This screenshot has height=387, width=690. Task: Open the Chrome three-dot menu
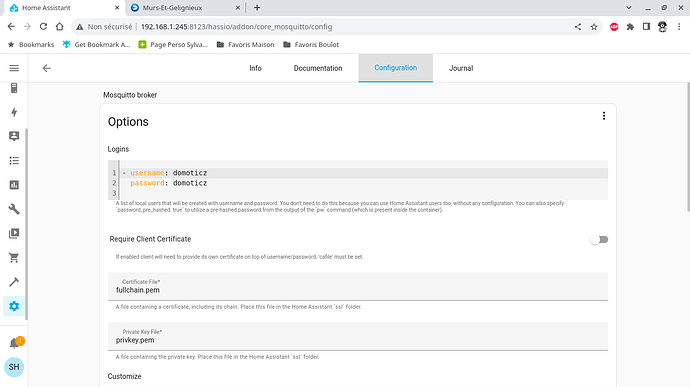[x=679, y=27]
